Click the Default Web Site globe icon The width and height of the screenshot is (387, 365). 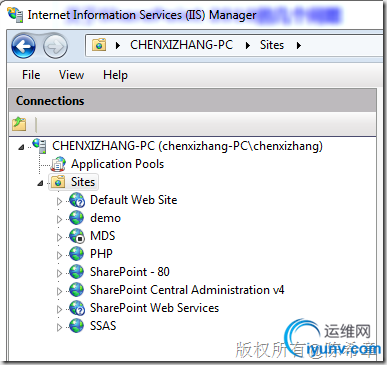click(x=77, y=200)
